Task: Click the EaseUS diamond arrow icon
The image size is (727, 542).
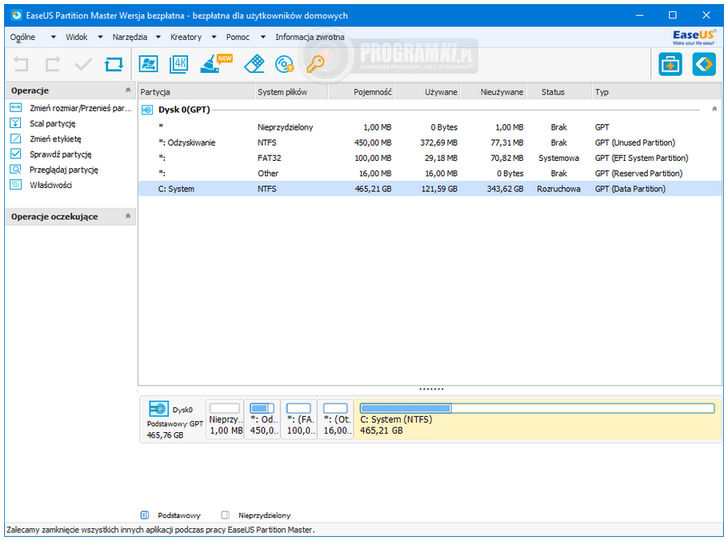Action: tap(704, 64)
